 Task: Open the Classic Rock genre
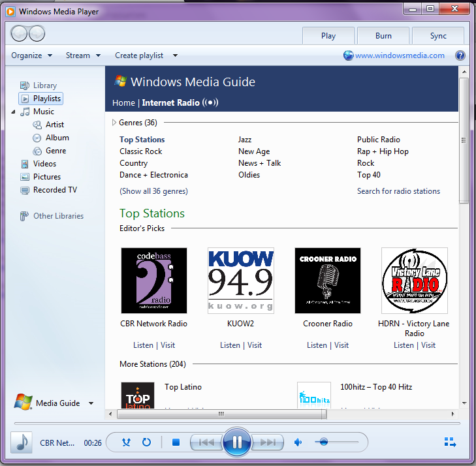tap(140, 151)
